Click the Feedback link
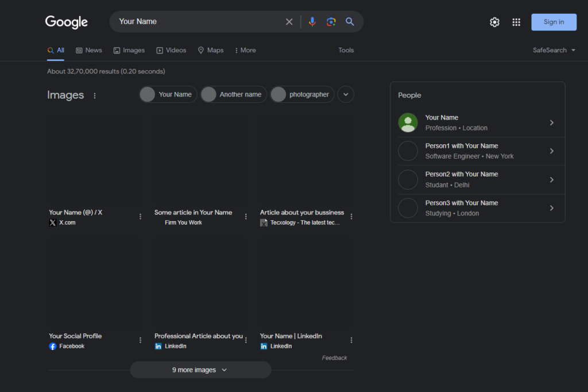 tap(334, 358)
